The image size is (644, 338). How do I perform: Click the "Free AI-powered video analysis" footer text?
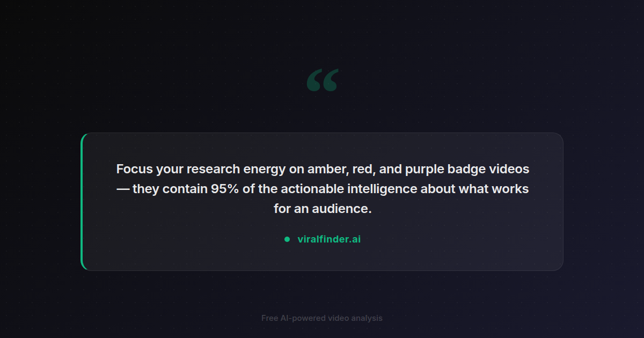(x=322, y=318)
